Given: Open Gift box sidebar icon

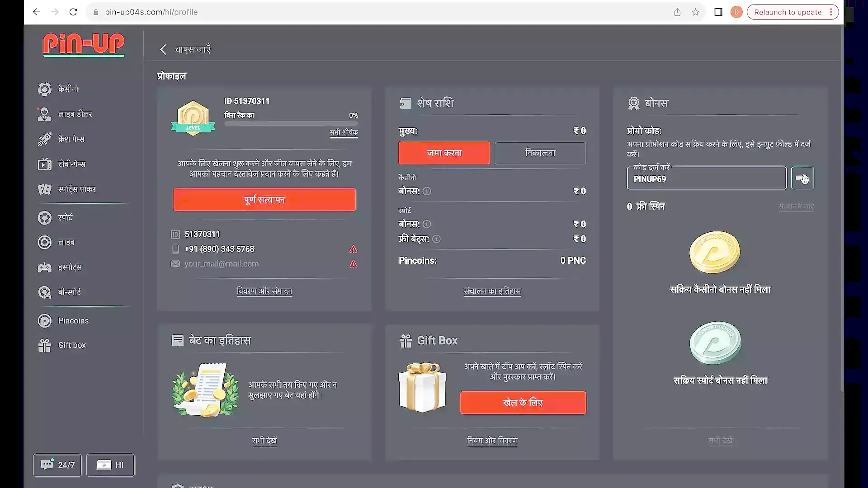Looking at the screenshot, I should point(44,346).
